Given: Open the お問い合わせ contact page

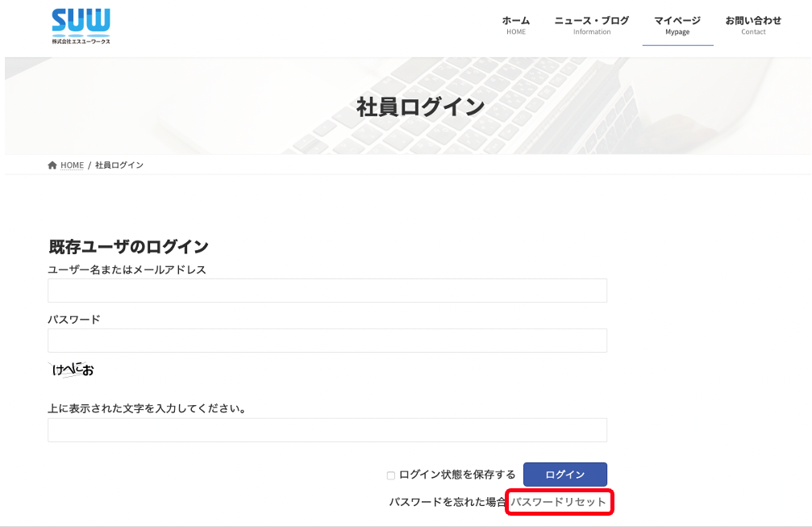Looking at the screenshot, I should pos(753,25).
